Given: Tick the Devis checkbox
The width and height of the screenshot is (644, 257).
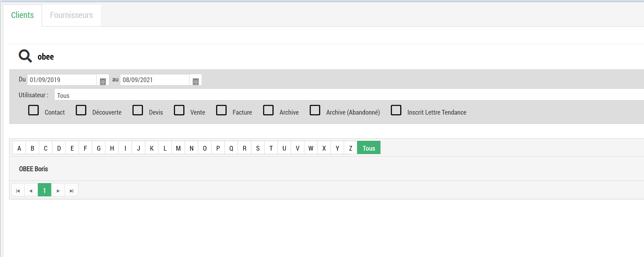Looking at the screenshot, I should click(x=138, y=110).
